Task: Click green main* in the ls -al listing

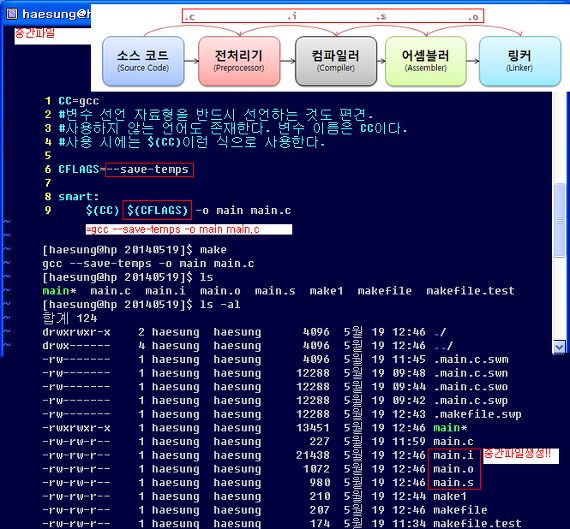Action: coord(450,428)
